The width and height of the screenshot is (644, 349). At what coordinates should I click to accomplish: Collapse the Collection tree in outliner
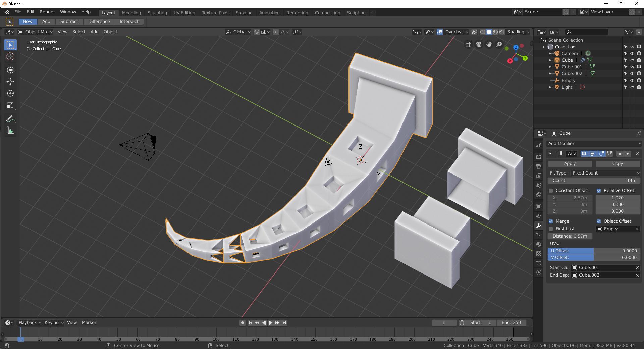point(544,47)
